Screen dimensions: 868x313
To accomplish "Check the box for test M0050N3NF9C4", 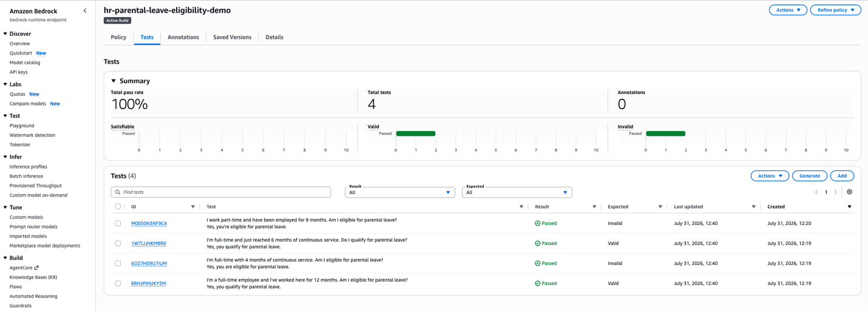I will point(118,223).
